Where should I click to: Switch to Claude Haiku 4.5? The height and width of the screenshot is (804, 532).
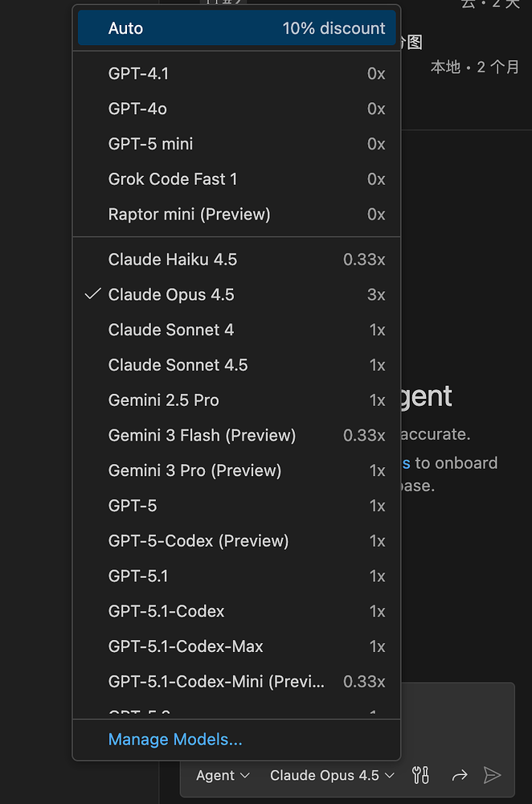point(236,260)
